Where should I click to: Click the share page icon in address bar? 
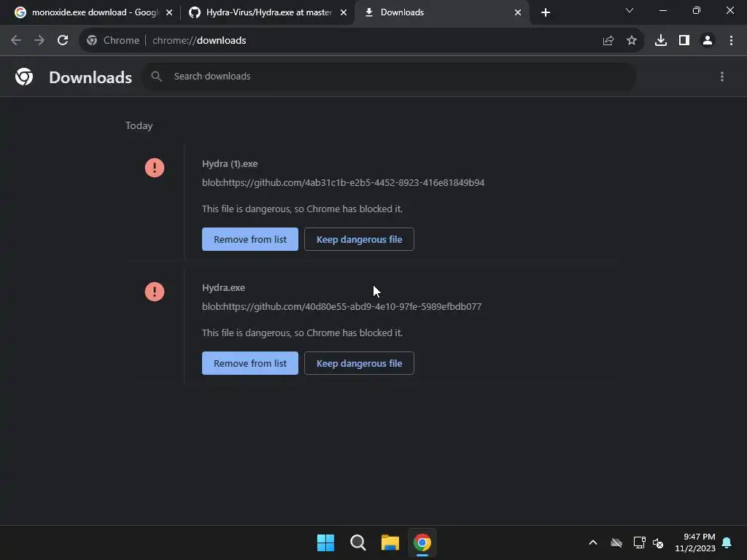pos(608,41)
